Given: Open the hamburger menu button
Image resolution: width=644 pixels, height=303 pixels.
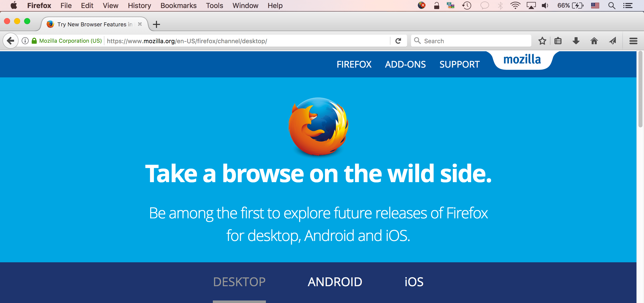Looking at the screenshot, I should point(633,41).
